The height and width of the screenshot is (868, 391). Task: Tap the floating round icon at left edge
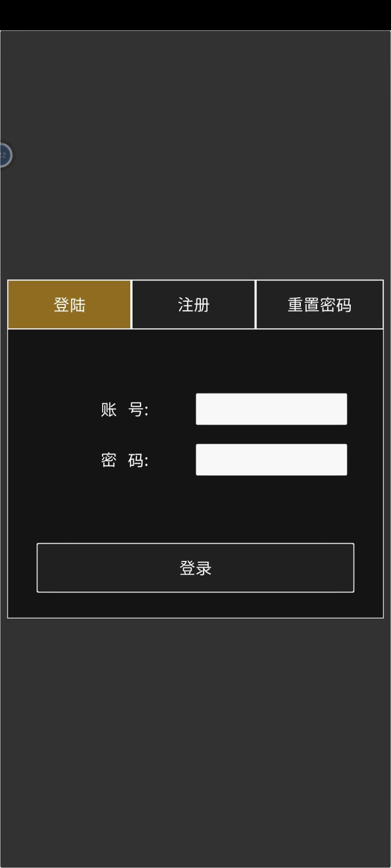4,155
